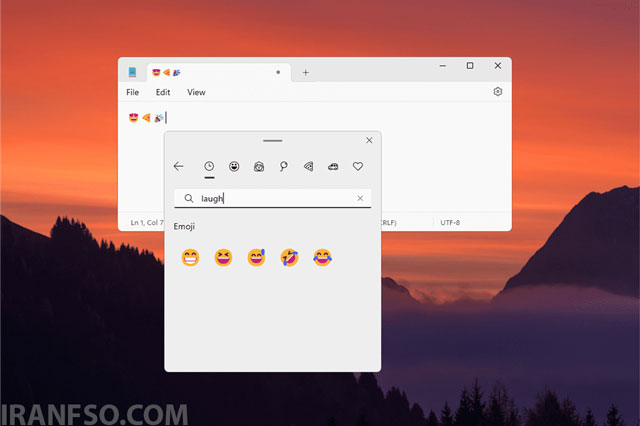Insert the face with tears of joy emoji
This screenshot has width=640, height=426.
[322, 258]
